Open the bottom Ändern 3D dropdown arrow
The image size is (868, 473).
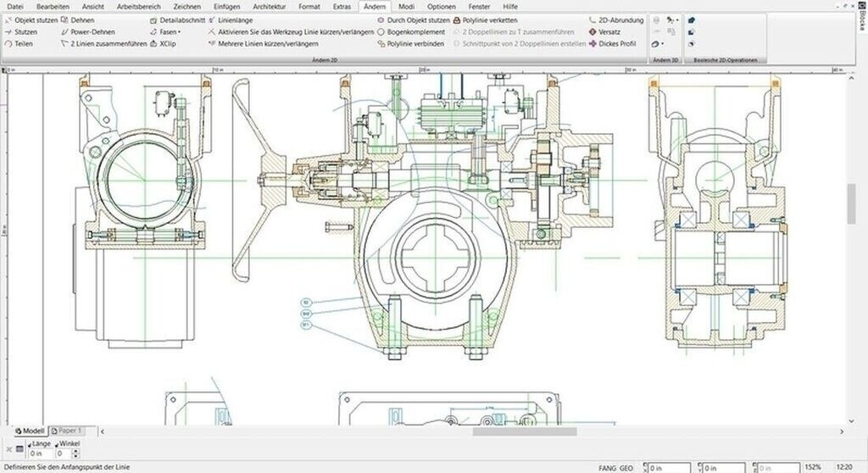click(x=663, y=43)
